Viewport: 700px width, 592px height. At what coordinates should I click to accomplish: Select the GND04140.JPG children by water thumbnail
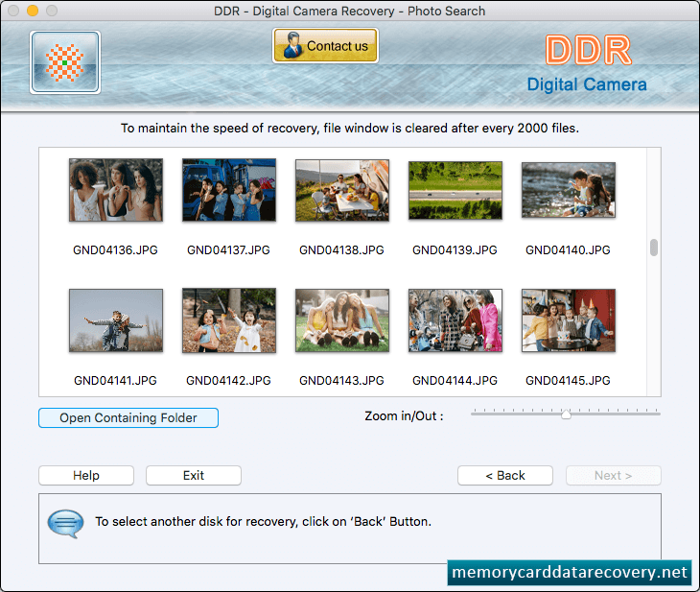pyautogui.click(x=569, y=190)
